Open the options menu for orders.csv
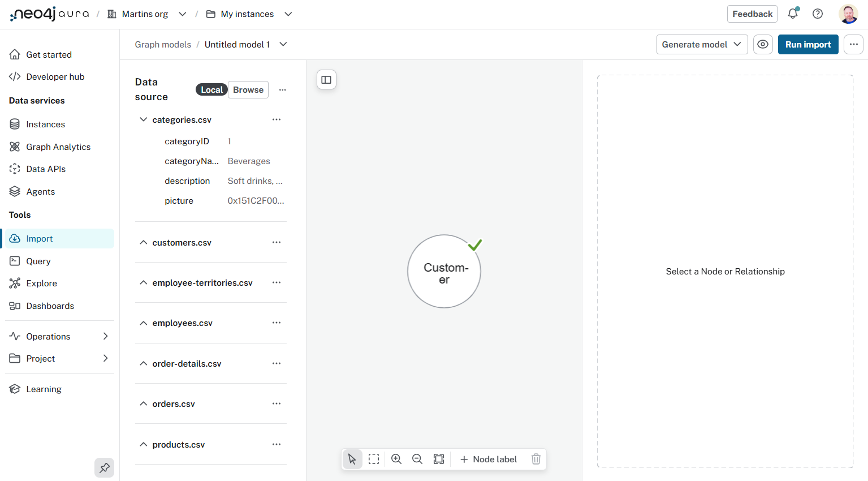868x481 pixels. click(277, 403)
